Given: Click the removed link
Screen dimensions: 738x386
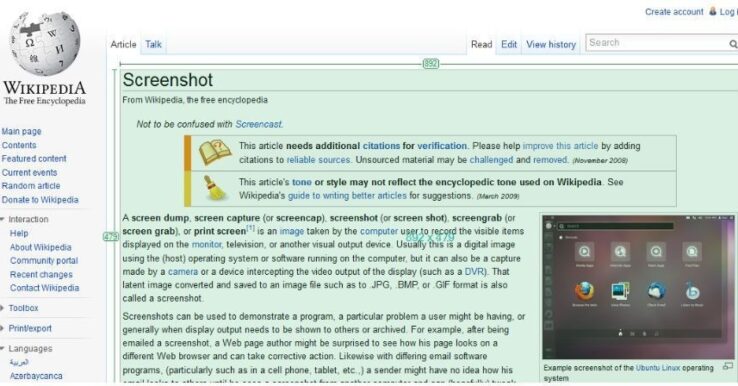Looking at the screenshot, I should [x=550, y=160].
